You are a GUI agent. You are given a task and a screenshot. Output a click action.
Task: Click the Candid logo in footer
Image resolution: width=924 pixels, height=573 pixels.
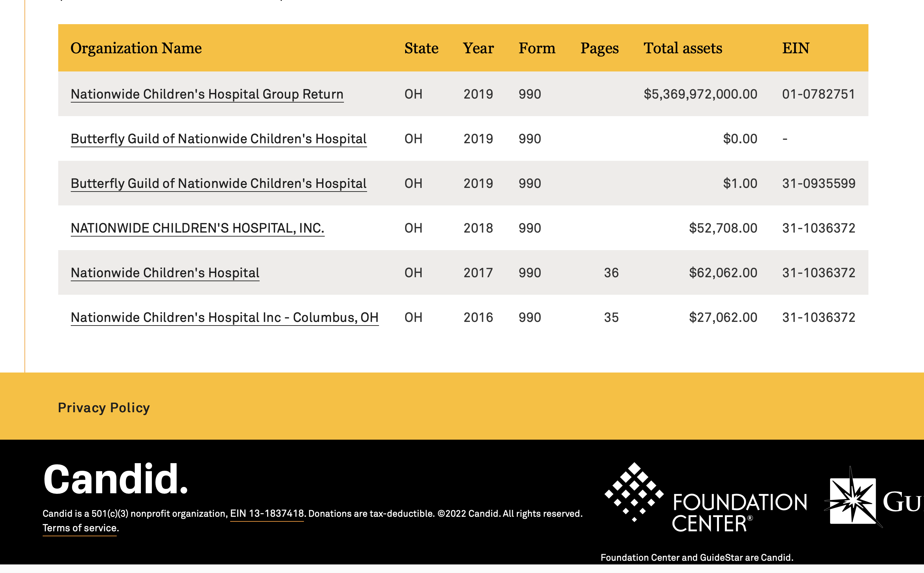coord(115,479)
